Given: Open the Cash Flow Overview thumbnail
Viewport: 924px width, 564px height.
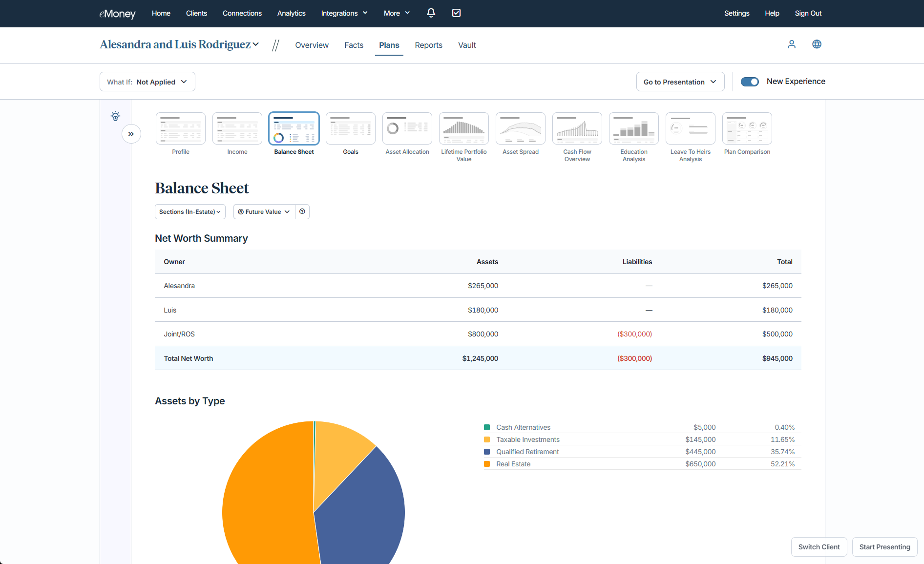Looking at the screenshot, I should [577, 129].
